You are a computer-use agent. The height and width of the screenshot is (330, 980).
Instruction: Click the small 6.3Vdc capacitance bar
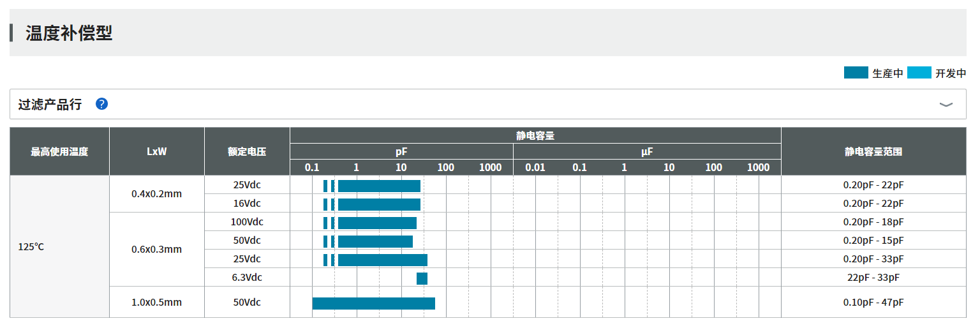click(422, 278)
